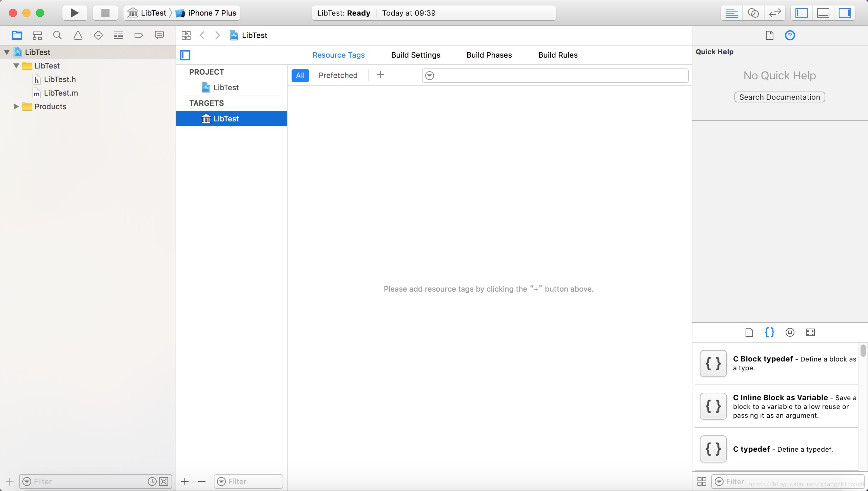This screenshot has height=491, width=868.
Task: Show only source-controlled files
Action: click(164, 482)
